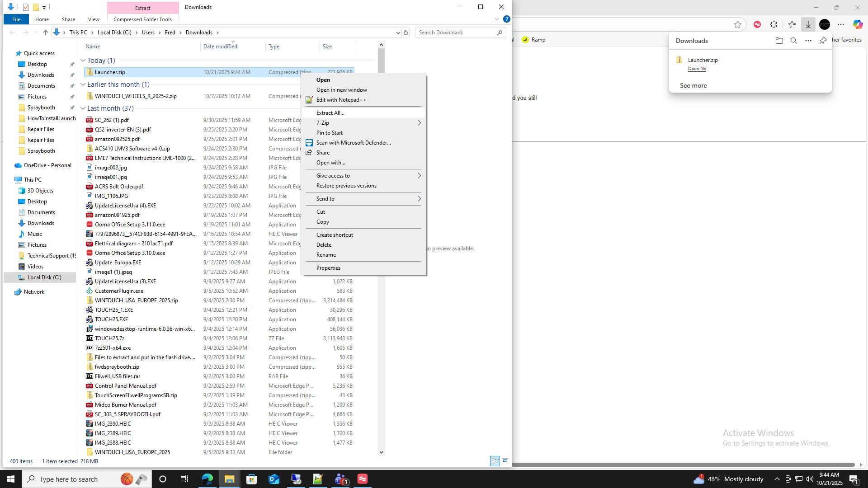Open address bar history dropdown
The image size is (868, 488).
point(398,33)
